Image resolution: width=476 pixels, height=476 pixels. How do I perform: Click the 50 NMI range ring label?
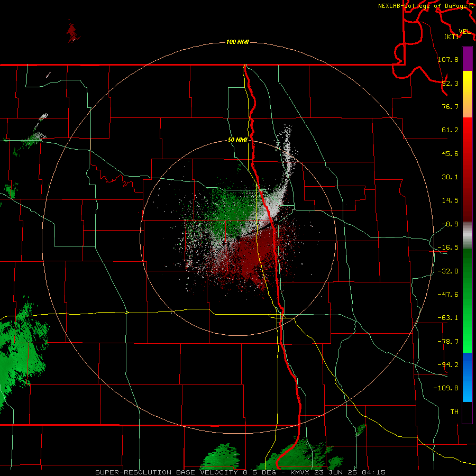(237, 140)
